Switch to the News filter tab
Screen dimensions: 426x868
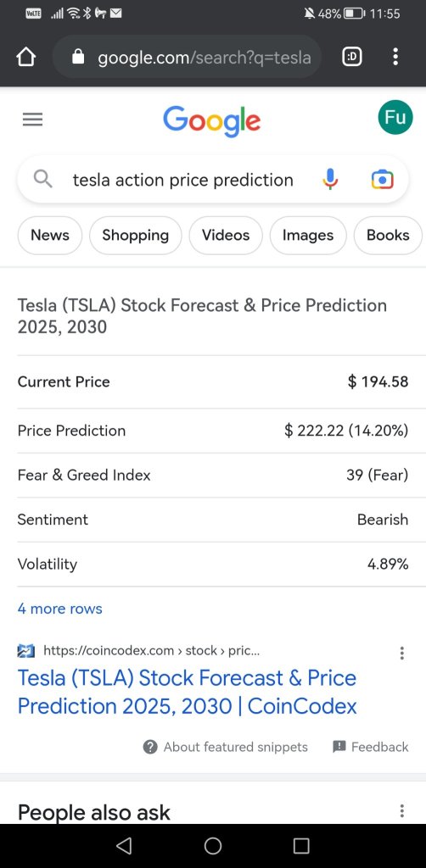(50, 236)
